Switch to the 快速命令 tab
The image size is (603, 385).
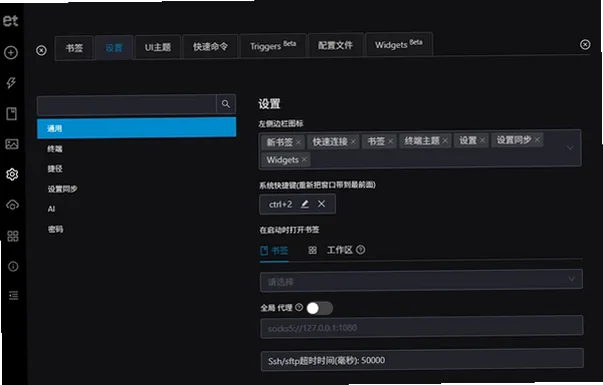coord(210,47)
